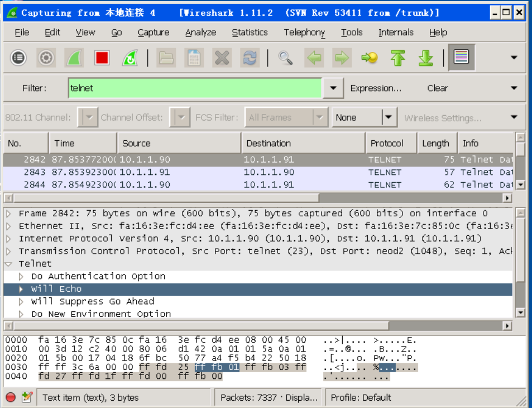
Task: Open the Help menu
Action: (438, 32)
